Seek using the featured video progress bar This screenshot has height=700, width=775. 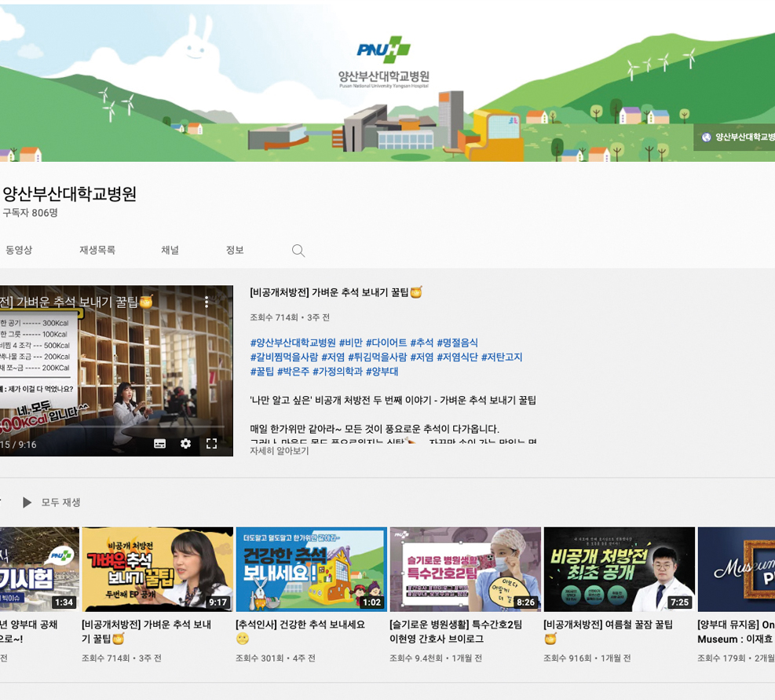point(113,426)
